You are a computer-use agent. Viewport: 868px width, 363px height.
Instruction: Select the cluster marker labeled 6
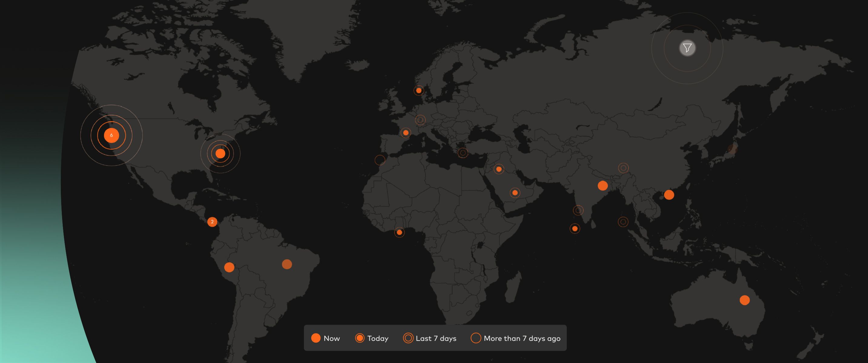click(111, 135)
